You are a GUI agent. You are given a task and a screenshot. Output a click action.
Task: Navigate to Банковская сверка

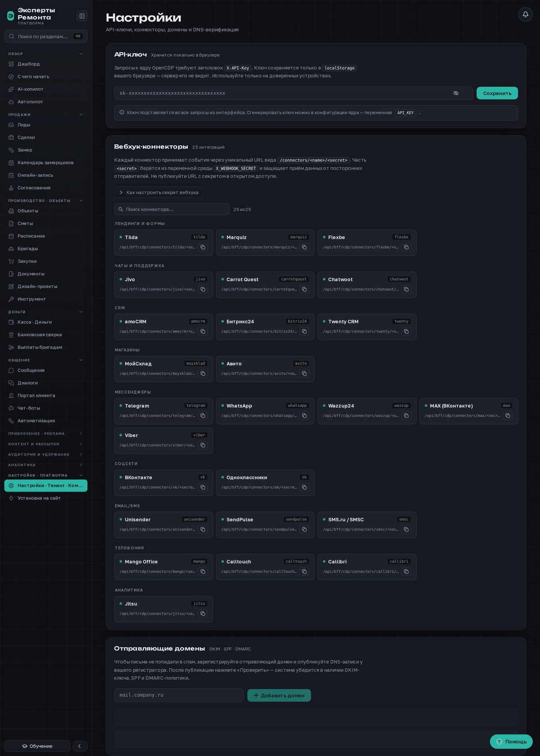pos(46,335)
